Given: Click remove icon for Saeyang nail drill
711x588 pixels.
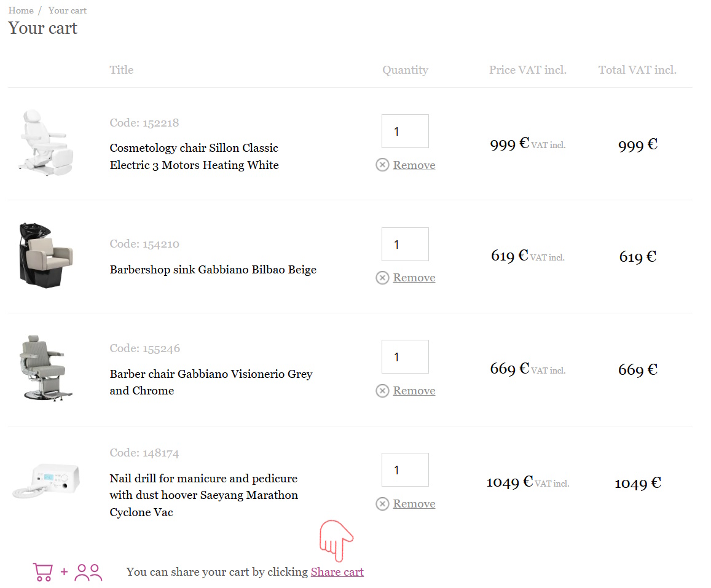Looking at the screenshot, I should [x=382, y=504].
